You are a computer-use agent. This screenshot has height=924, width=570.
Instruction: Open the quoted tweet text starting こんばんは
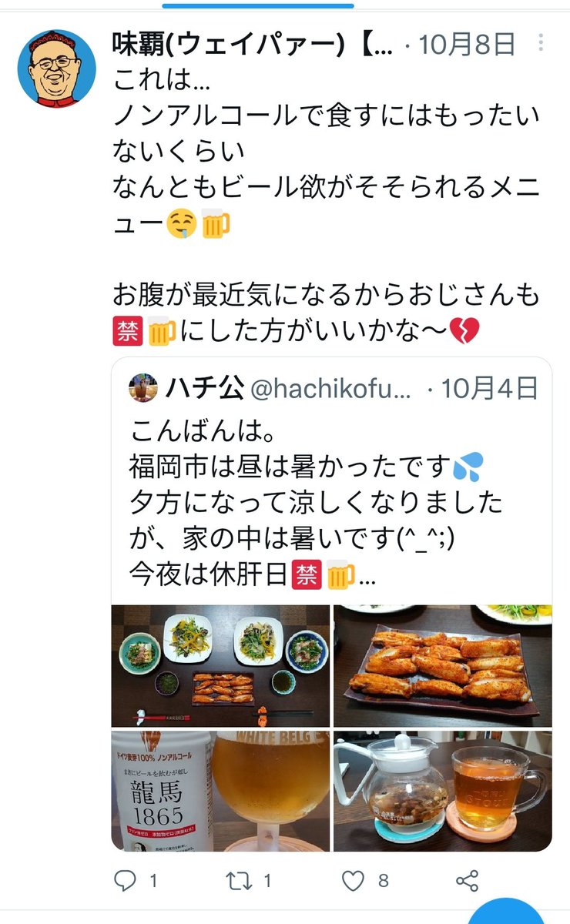tap(316, 503)
